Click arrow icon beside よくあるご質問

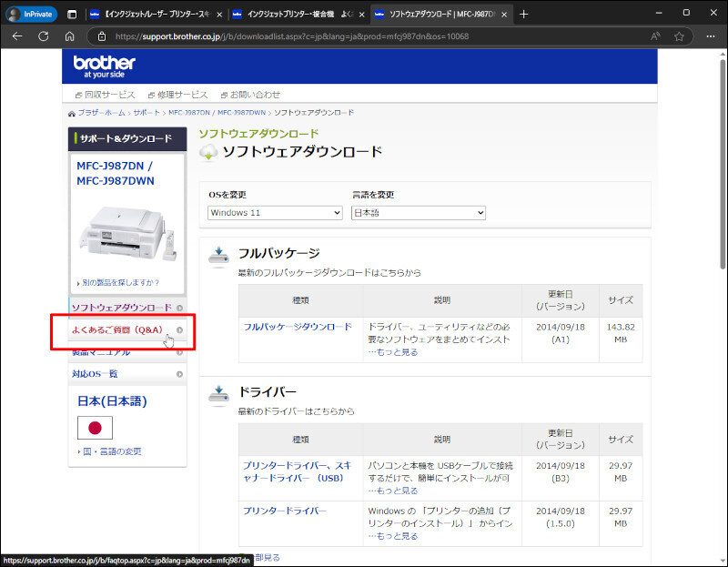click(179, 330)
